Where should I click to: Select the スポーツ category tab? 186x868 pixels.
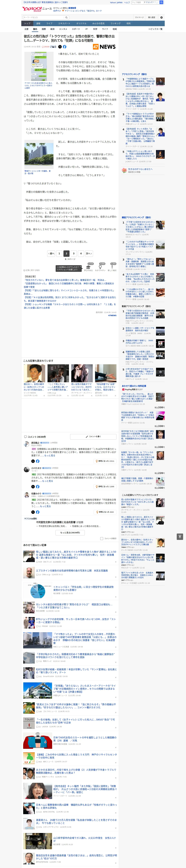pyautogui.click(x=76, y=29)
